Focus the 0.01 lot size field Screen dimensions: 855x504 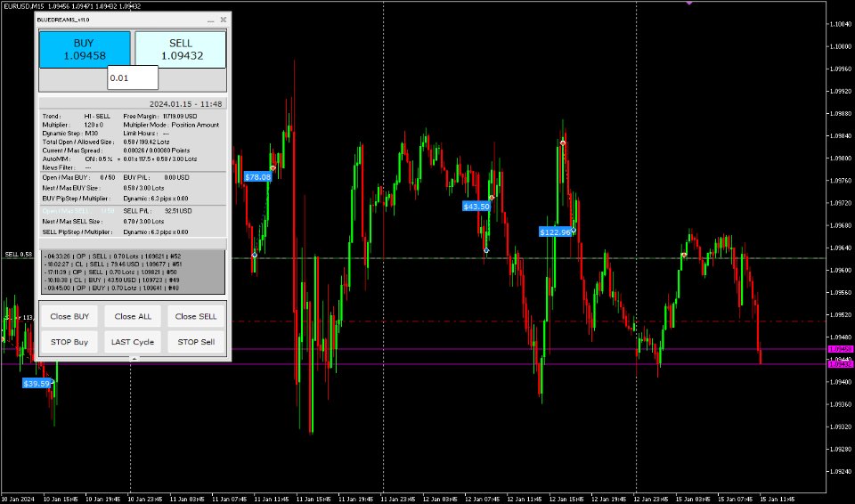tap(133, 77)
